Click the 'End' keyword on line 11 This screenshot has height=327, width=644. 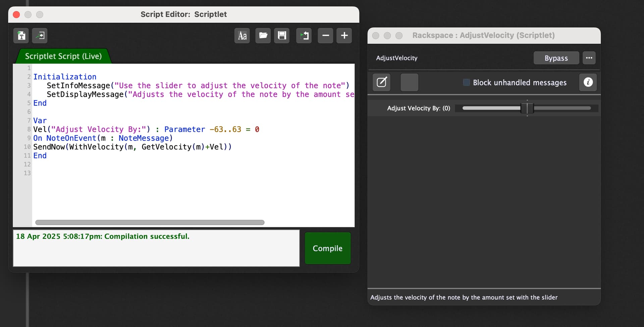40,155
